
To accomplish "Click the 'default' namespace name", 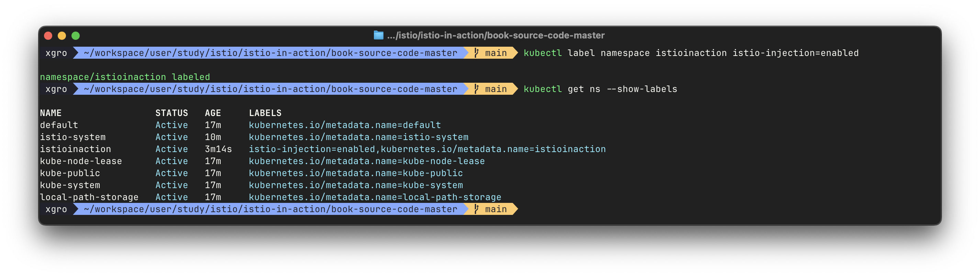I will (59, 125).
